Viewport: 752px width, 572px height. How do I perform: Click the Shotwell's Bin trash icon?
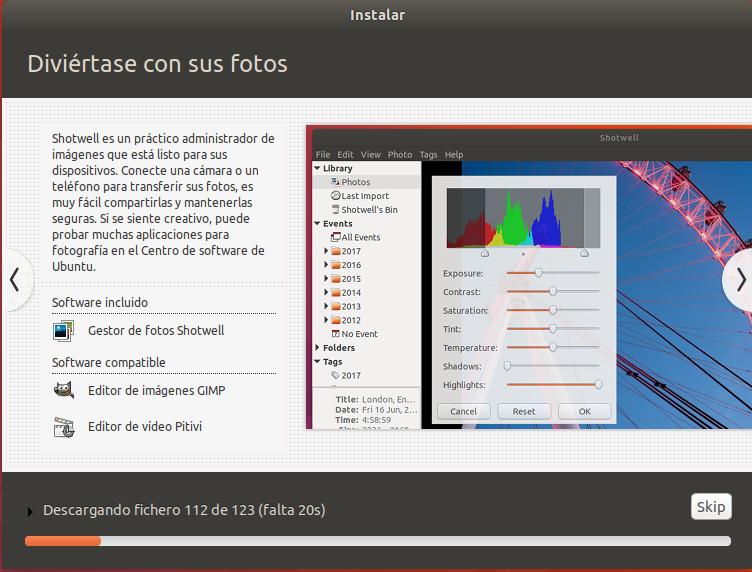[336, 210]
